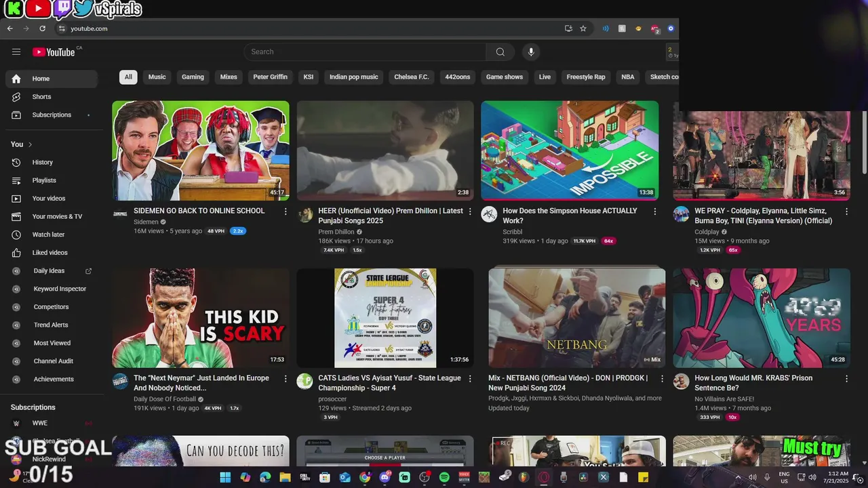868x488 pixels.
Task: Play the THIS KID IS SCARY thumbnail
Action: coord(201,318)
